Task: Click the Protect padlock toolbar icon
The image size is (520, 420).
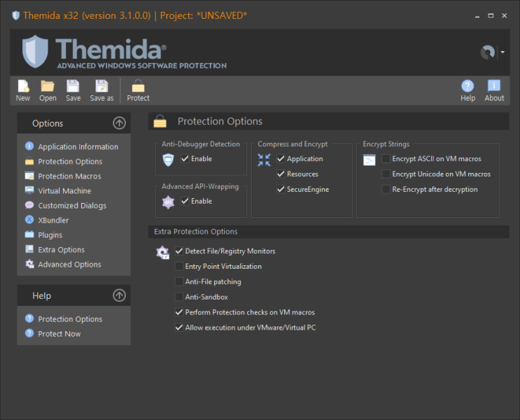Action: click(x=138, y=87)
